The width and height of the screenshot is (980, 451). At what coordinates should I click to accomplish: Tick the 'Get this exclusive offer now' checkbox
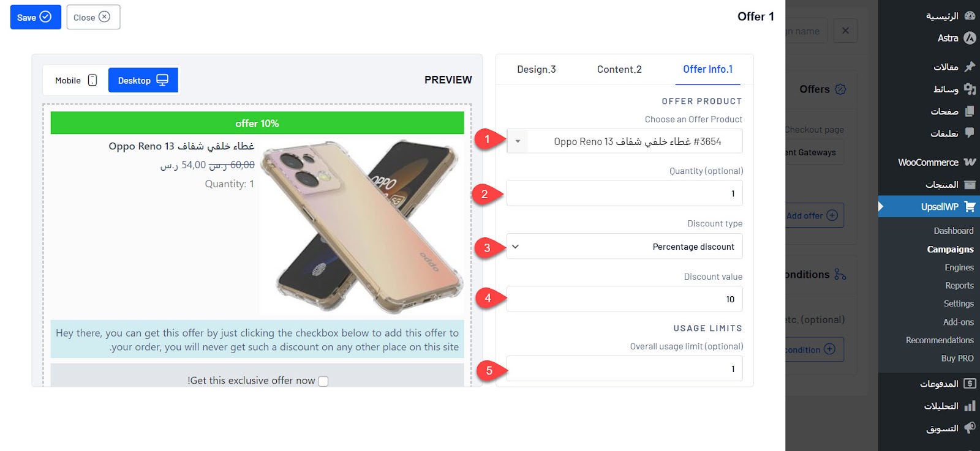(x=323, y=381)
